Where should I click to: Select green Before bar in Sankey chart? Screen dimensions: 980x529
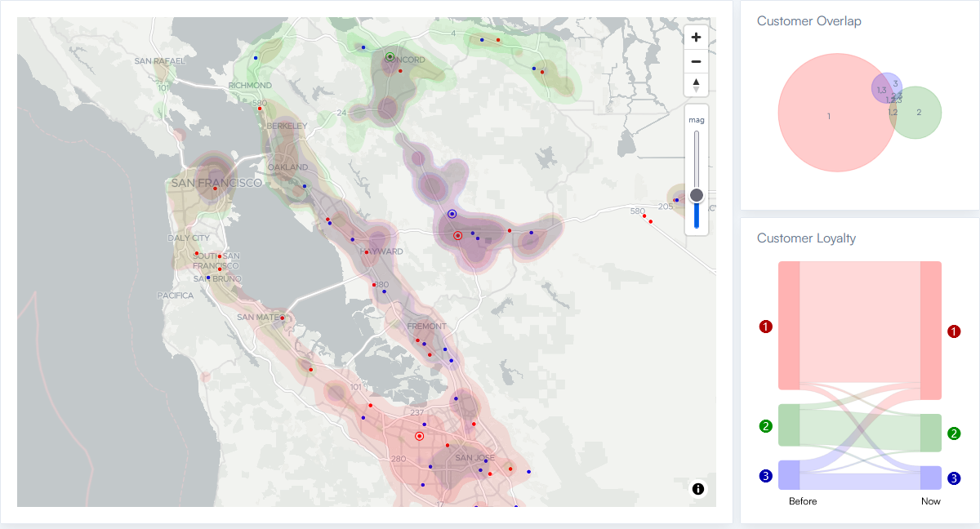pyautogui.click(x=789, y=425)
